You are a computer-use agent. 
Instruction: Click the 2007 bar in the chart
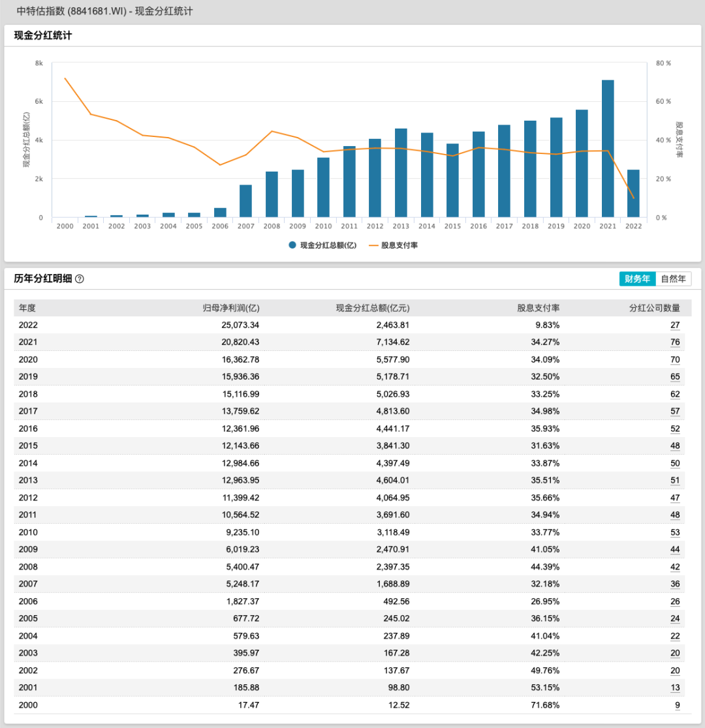click(246, 201)
